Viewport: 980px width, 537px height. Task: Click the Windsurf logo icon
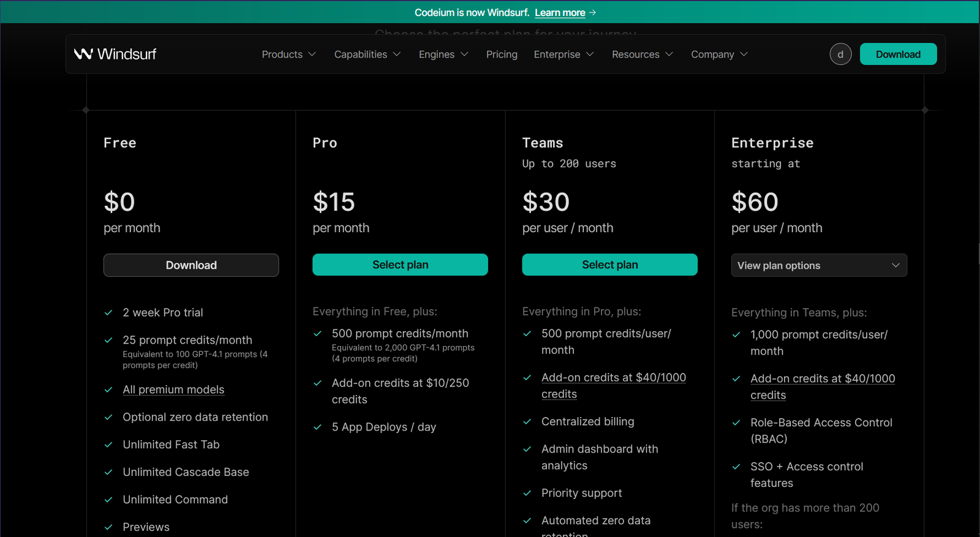click(x=83, y=54)
